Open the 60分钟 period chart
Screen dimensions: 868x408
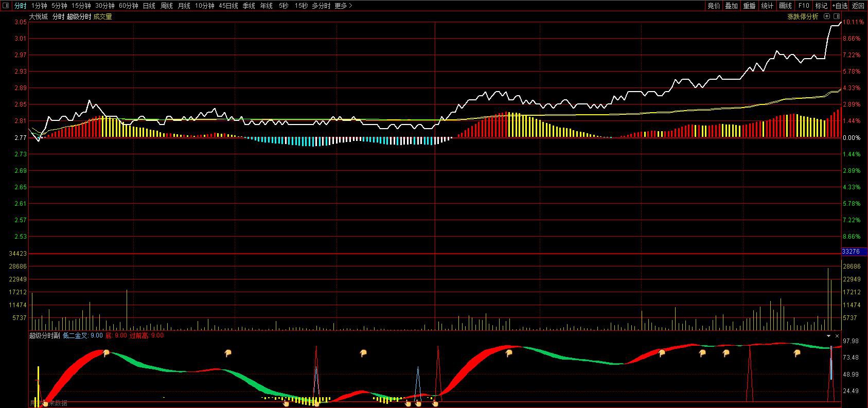click(129, 6)
